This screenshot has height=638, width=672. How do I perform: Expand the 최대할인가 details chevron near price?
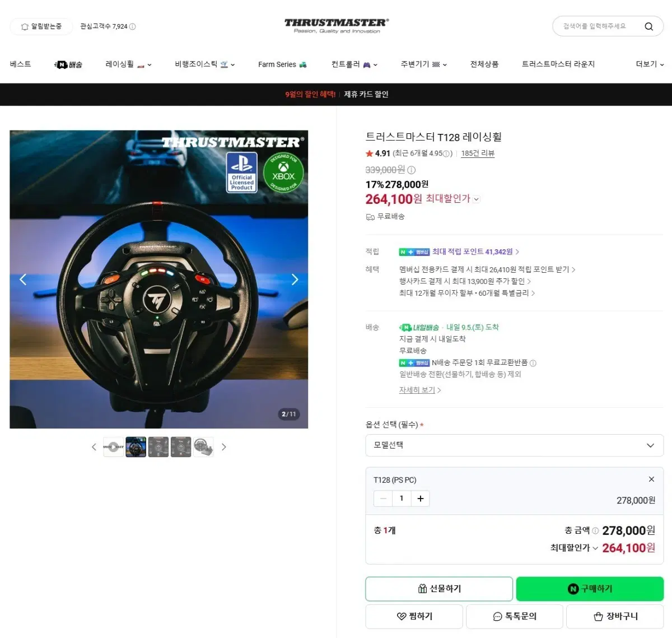[477, 199]
